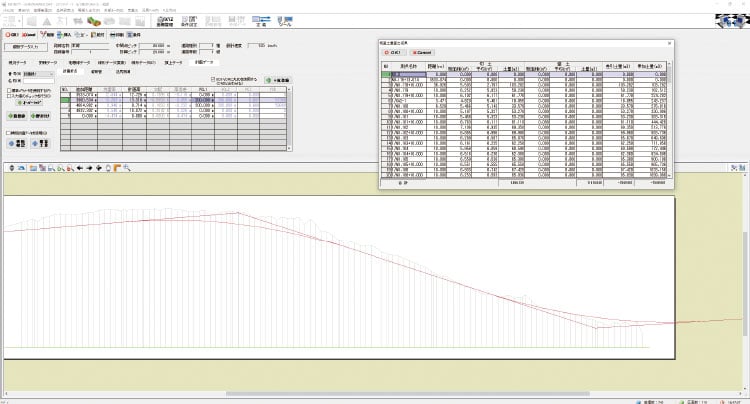The image size is (750, 404).
Task: Click the red magnifier zoom icon in graph toolbar
Action: [70, 168]
